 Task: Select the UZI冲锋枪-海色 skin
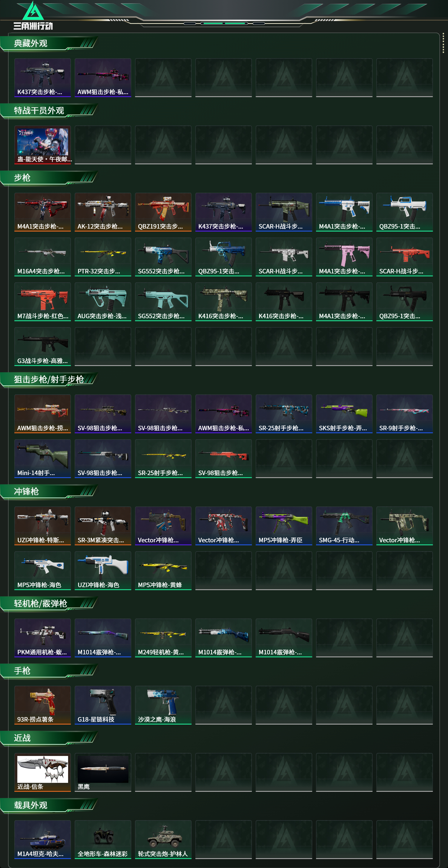click(103, 570)
